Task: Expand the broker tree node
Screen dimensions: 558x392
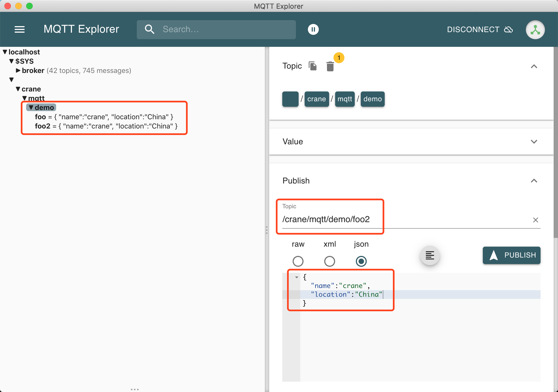Action: [x=18, y=71]
